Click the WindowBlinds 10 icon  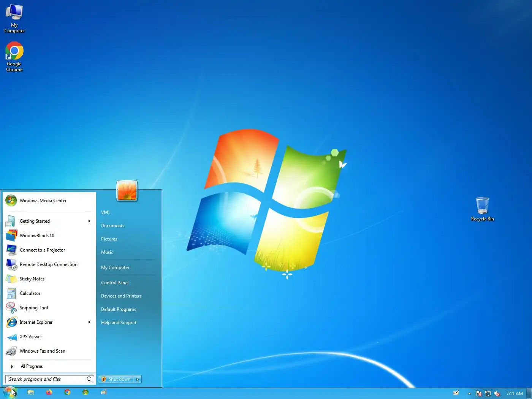[x=11, y=236]
